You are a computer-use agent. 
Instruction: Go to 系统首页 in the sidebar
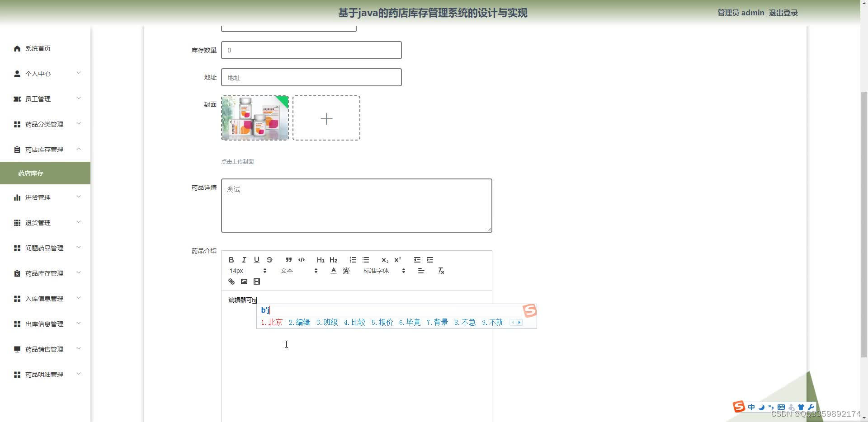point(45,48)
